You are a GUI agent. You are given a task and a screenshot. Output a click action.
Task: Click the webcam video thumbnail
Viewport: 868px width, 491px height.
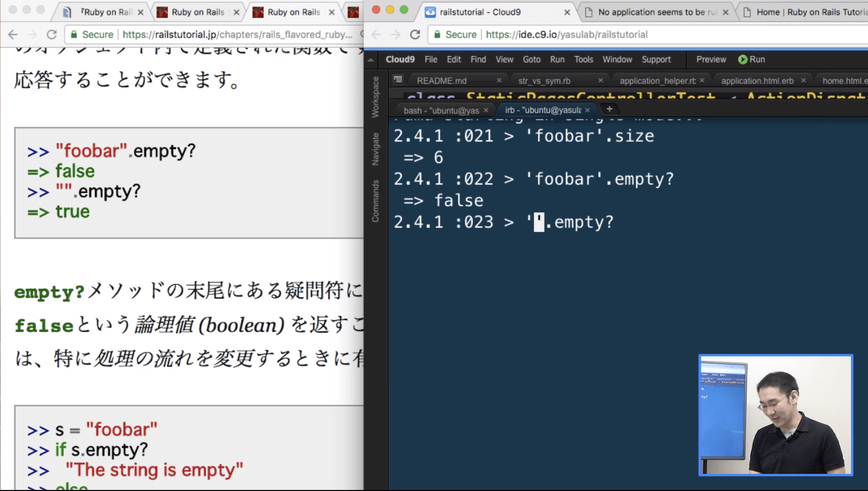click(x=776, y=415)
